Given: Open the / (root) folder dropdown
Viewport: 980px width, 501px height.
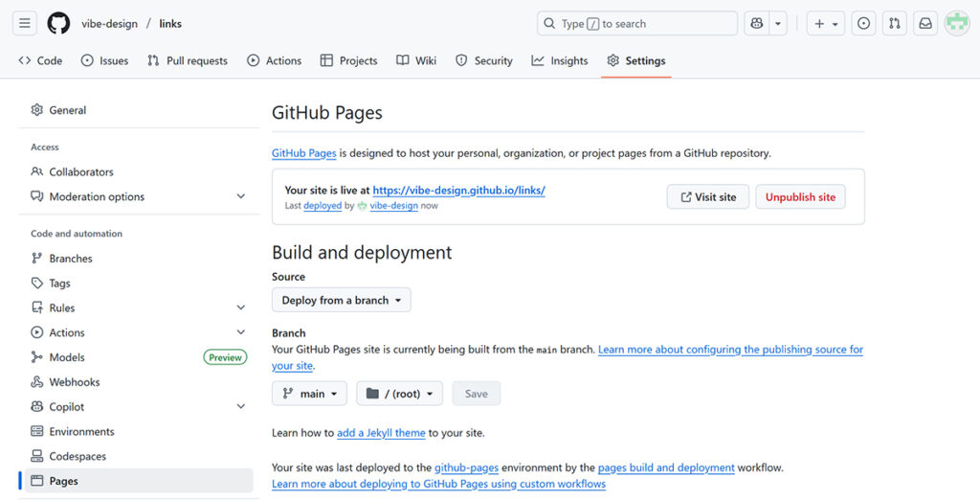Looking at the screenshot, I should click(x=399, y=394).
